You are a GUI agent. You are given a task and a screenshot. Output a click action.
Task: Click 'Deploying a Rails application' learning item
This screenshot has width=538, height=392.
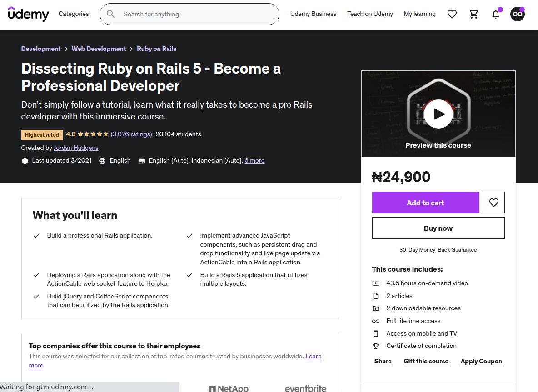tap(109, 279)
